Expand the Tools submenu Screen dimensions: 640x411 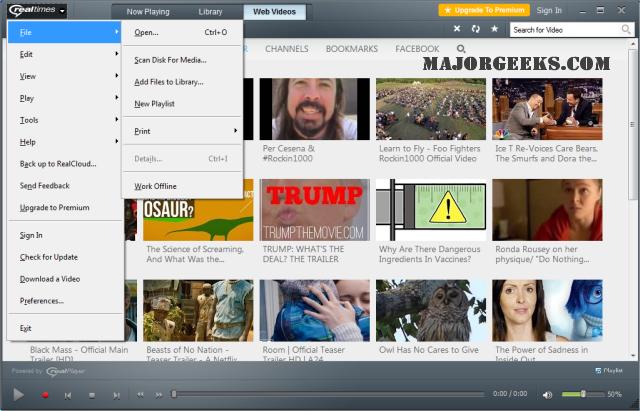tap(64, 120)
